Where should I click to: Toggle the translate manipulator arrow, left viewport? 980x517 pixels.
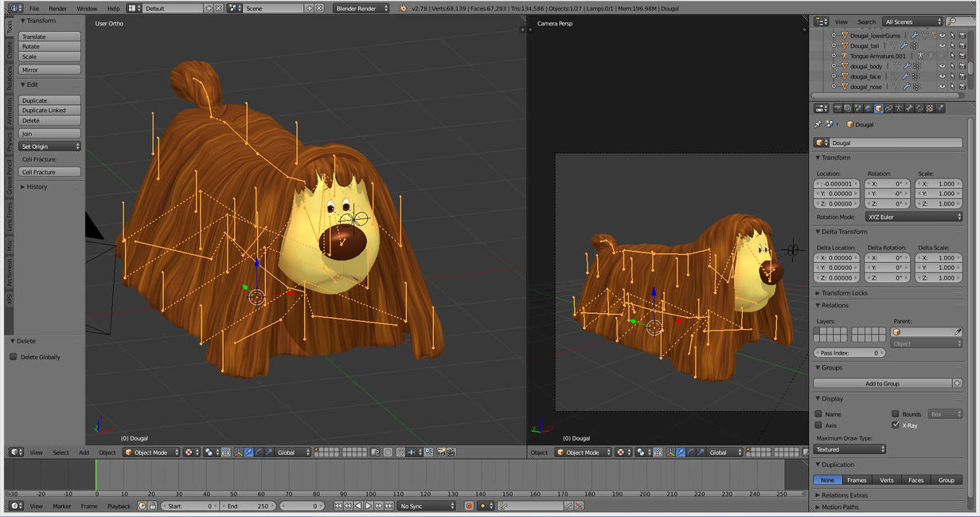[248, 452]
